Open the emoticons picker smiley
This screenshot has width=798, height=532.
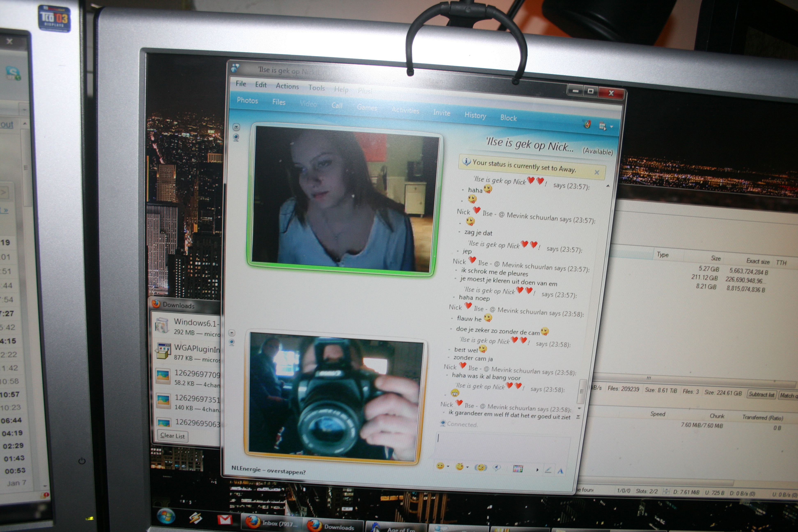pos(440,466)
